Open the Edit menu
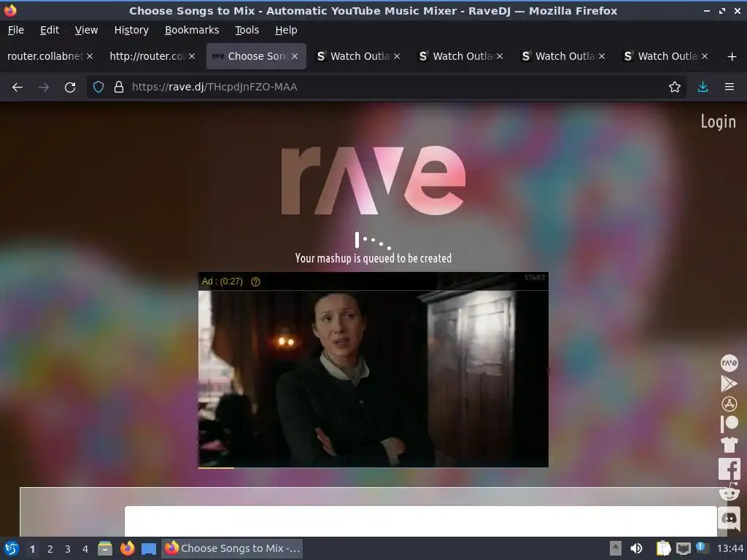 [50, 30]
